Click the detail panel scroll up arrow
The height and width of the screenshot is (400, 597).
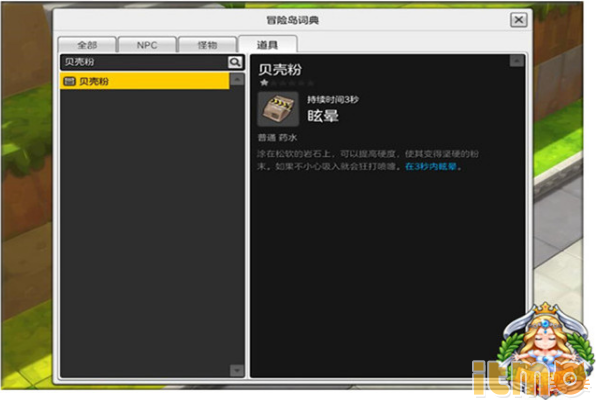pos(517,61)
